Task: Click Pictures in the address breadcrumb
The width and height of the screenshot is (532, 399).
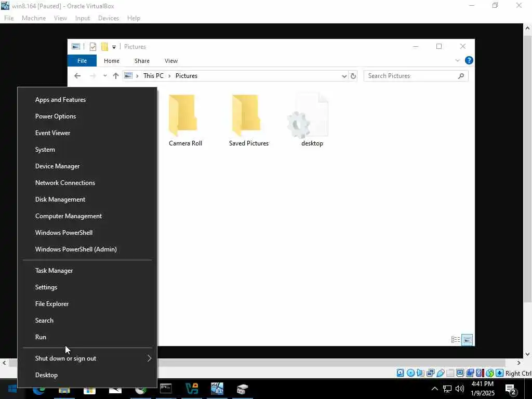Action: [187, 76]
